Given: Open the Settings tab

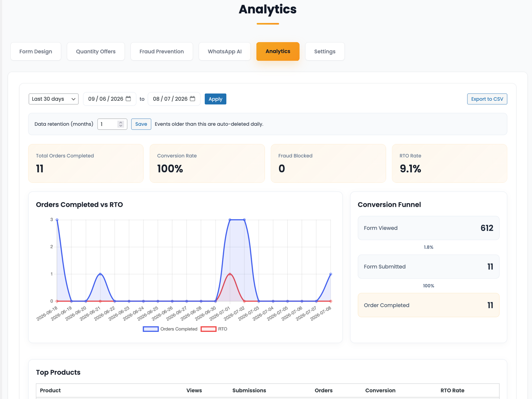Looking at the screenshot, I should click(325, 52).
